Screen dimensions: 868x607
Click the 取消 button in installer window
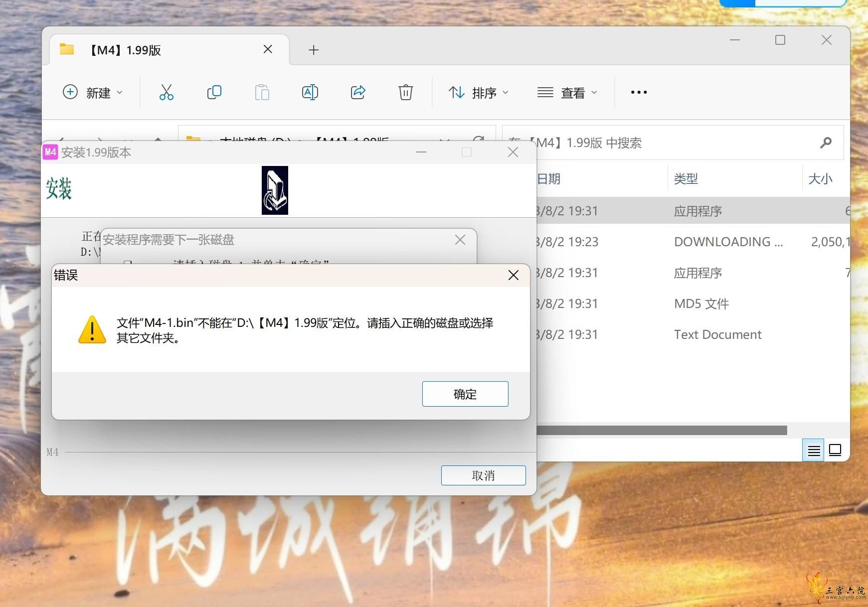(x=483, y=475)
